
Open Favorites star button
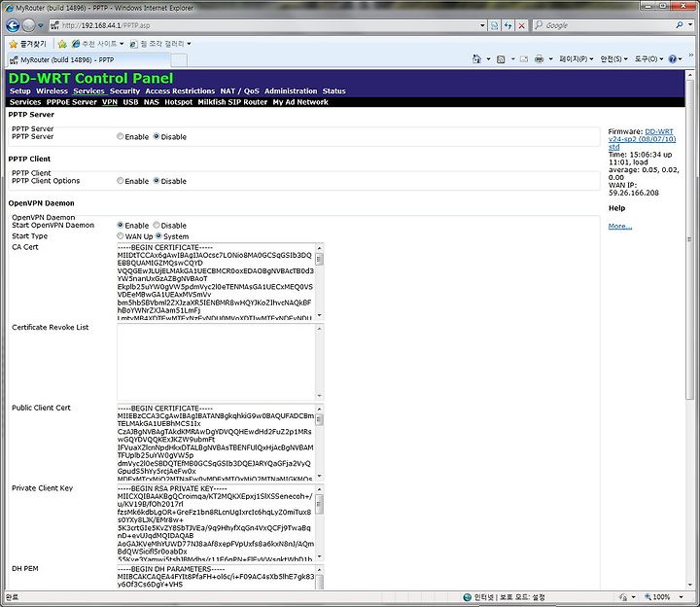click(27, 44)
